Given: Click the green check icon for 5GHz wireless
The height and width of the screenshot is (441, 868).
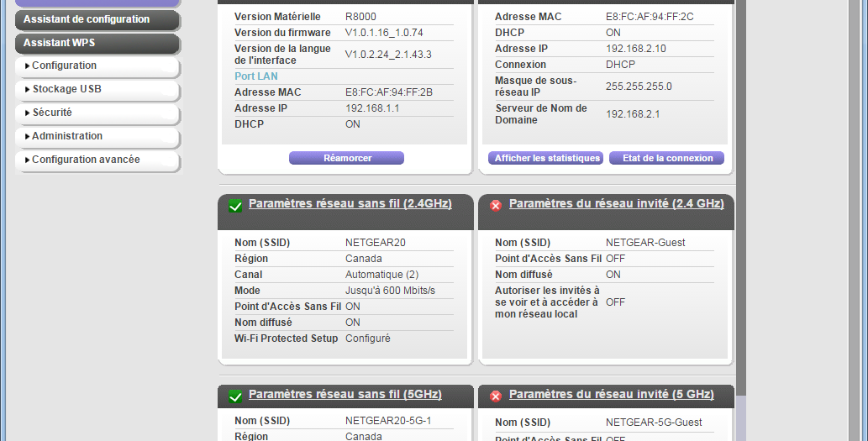Looking at the screenshot, I should pyautogui.click(x=235, y=396).
